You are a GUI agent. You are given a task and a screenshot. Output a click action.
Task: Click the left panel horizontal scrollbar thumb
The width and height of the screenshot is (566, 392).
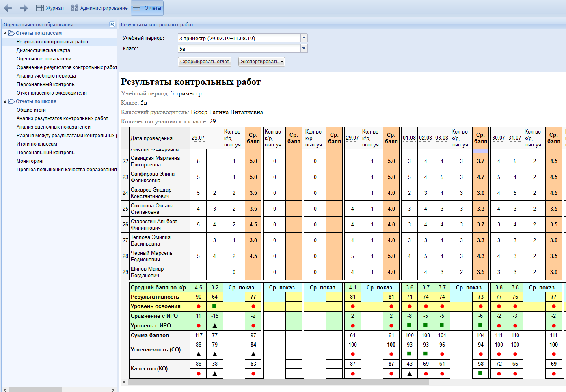pyautogui.click(x=35, y=390)
